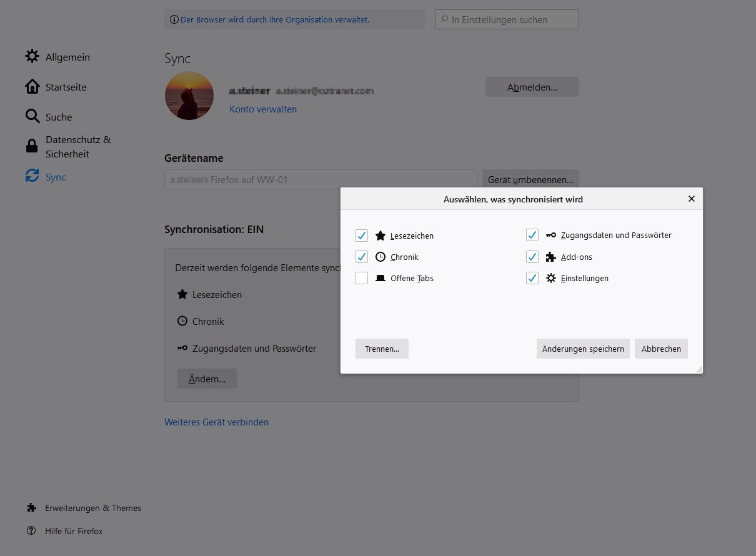Close the sync selection dialog
Screen dimensions: 756x556
[691, 199]
